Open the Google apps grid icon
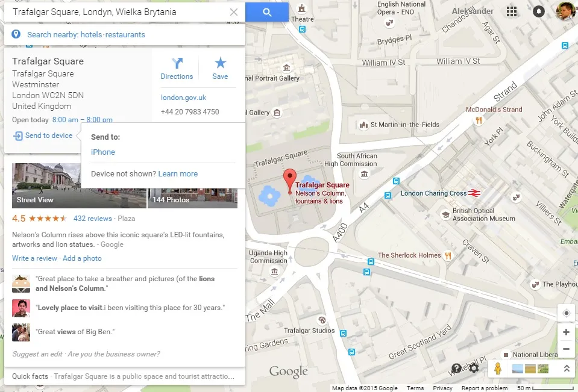 [x=512, y=11]
